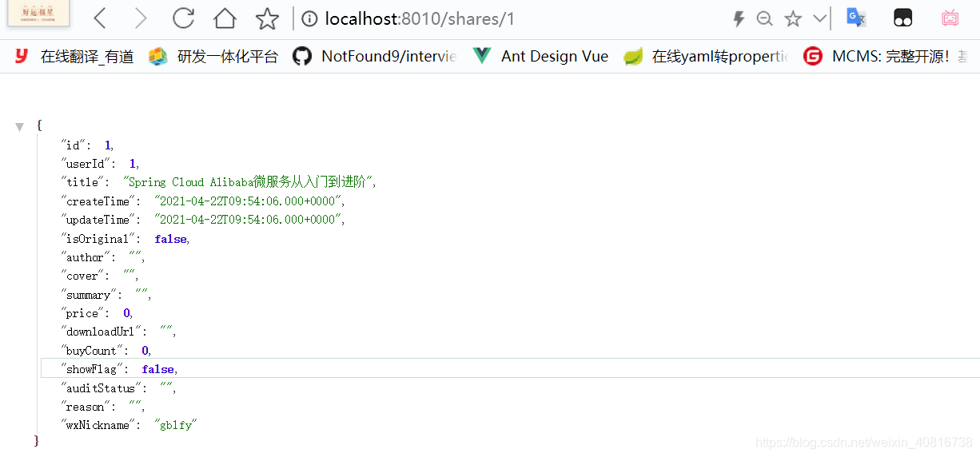Image resolution: width=980 pixels, height=457 pixels.
Task: Select the "downloadUrl" key
Action: (x=102, y=332)
